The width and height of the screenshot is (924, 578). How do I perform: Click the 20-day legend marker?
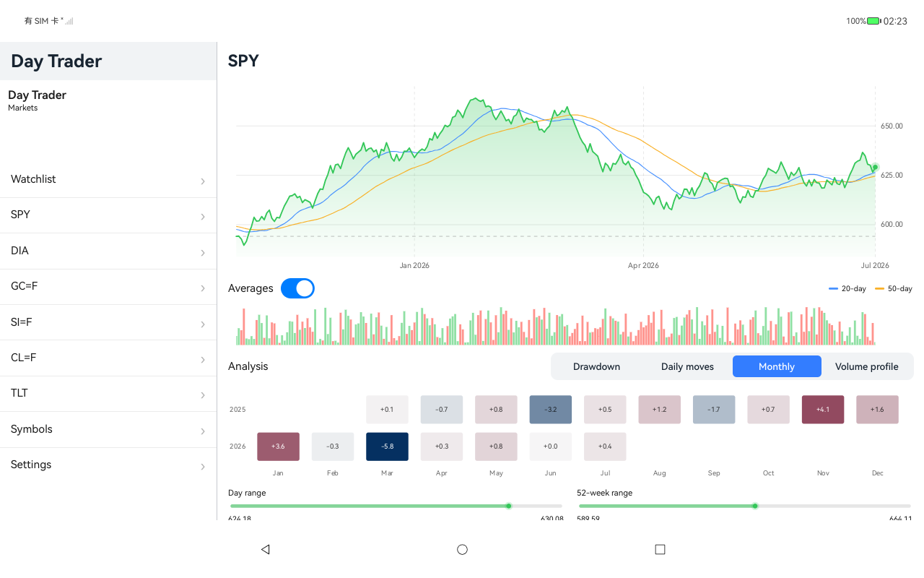tap(833, 288)
